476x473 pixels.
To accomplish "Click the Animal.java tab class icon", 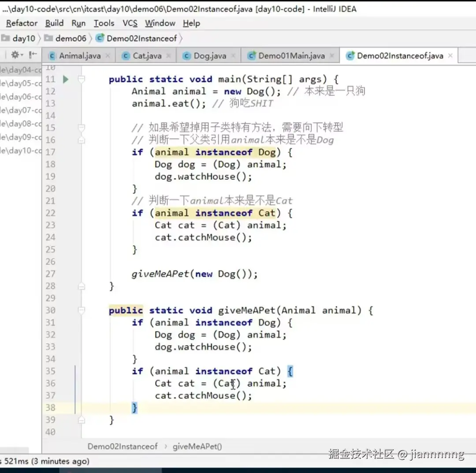I will pos(52,56).
